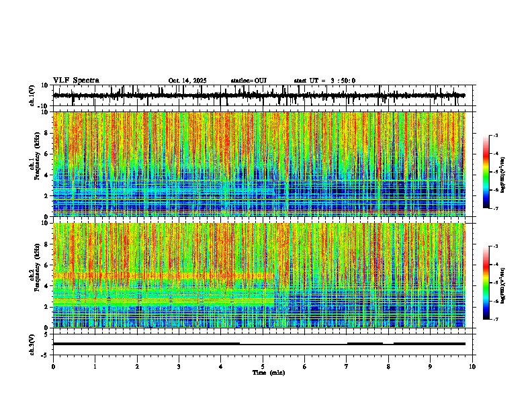Click the "-3" label on ch.2 colorbar
The height and width of the screenshot is (411, 532).
coord(495,246)
